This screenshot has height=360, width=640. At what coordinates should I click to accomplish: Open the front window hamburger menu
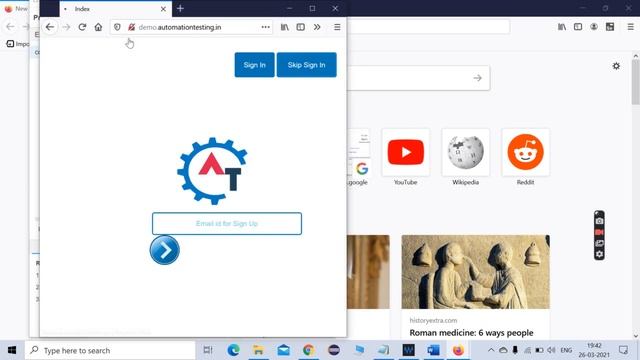(337, 27)
